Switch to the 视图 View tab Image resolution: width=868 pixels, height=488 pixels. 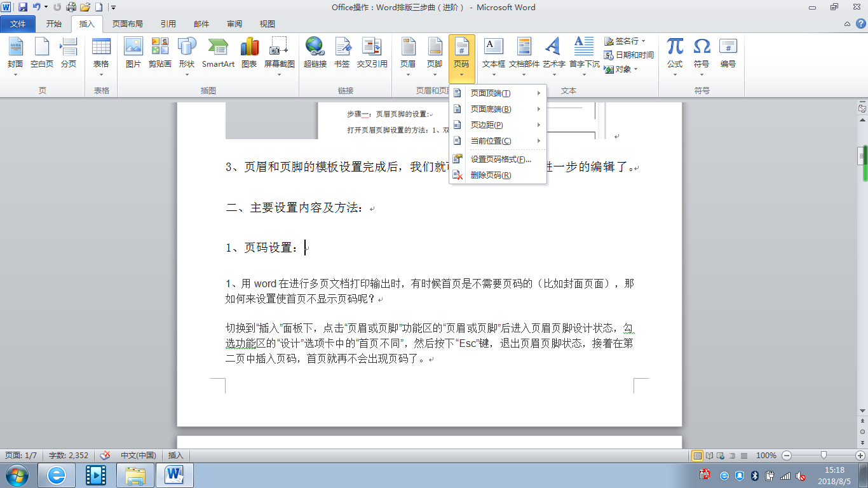[x=268, y=24]
